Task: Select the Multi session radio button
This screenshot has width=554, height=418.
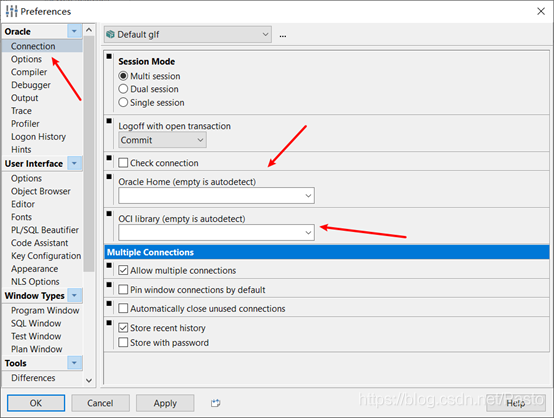Action: (x=123, y=76)
